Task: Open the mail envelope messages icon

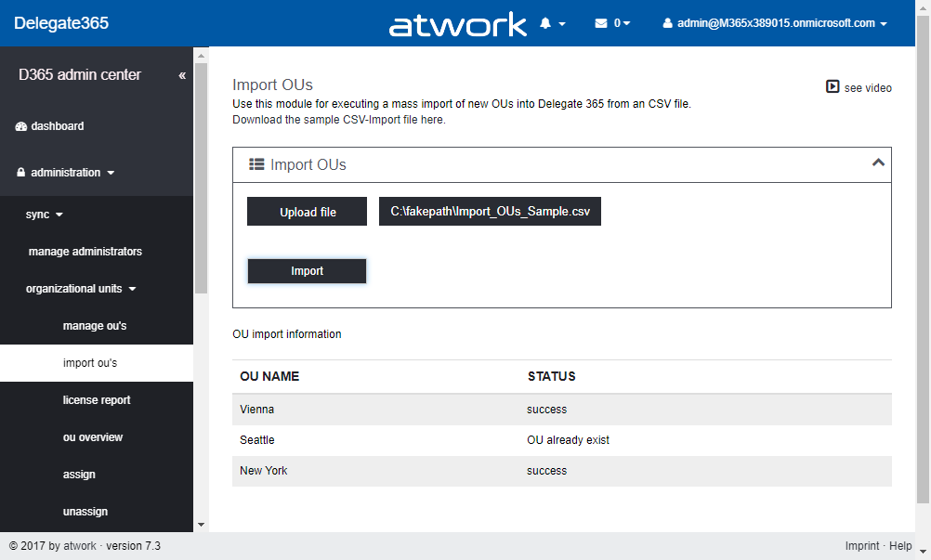Action: coord(601,23)
